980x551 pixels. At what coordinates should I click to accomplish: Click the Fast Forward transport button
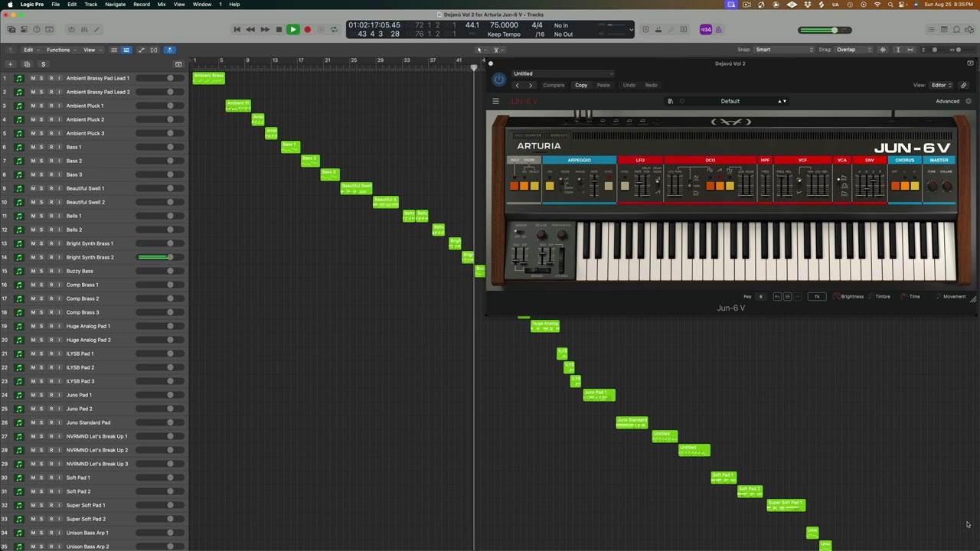click(265, 29)
